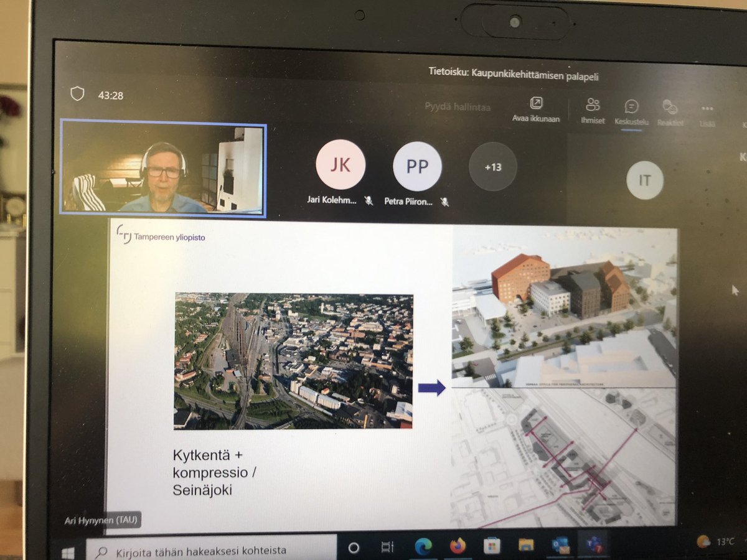
Task: Open Cortana from the taskbar circle icon
Action: 354,548
